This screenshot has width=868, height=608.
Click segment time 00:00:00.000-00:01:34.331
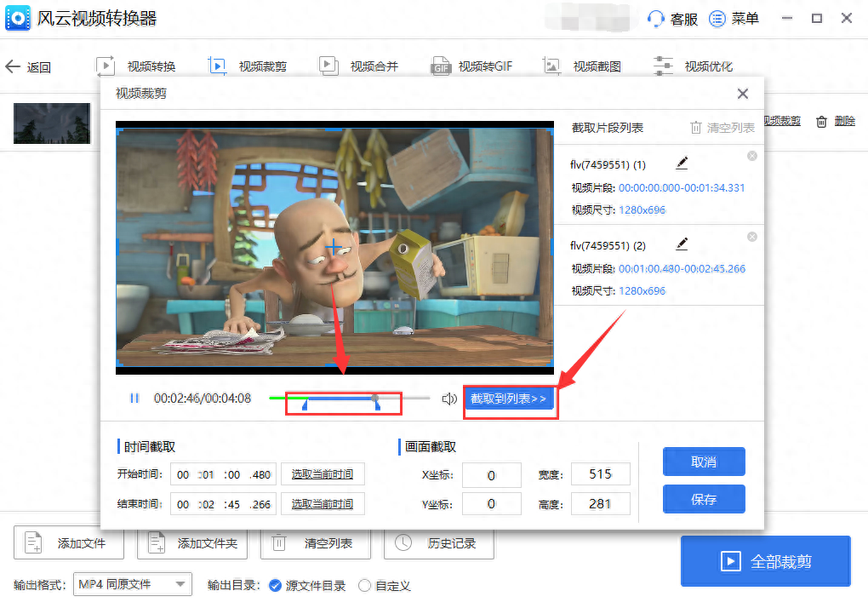point(682,187)
